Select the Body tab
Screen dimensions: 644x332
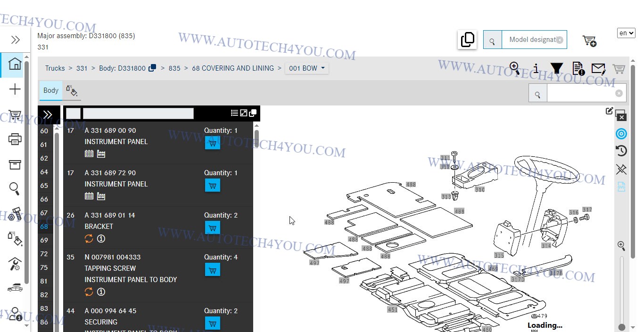coord(51,90)
